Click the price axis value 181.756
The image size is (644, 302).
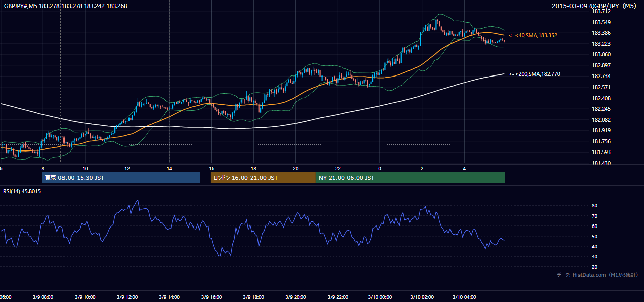click(601, 141)
